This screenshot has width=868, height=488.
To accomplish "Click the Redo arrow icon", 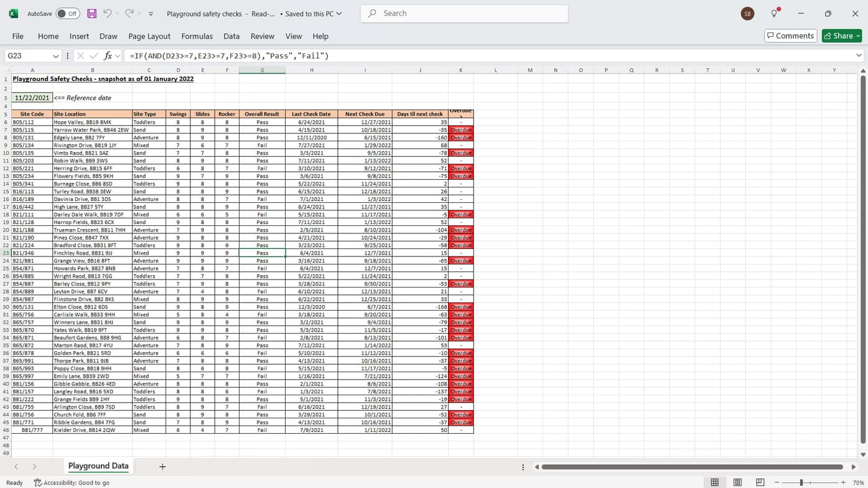I will pos(129,14).
